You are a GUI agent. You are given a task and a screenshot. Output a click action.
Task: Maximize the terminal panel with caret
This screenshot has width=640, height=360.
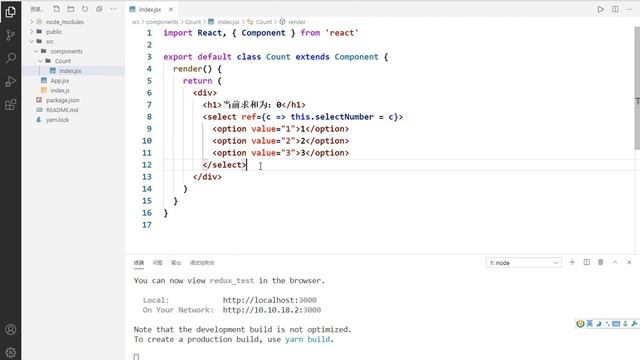coord(615,262)
